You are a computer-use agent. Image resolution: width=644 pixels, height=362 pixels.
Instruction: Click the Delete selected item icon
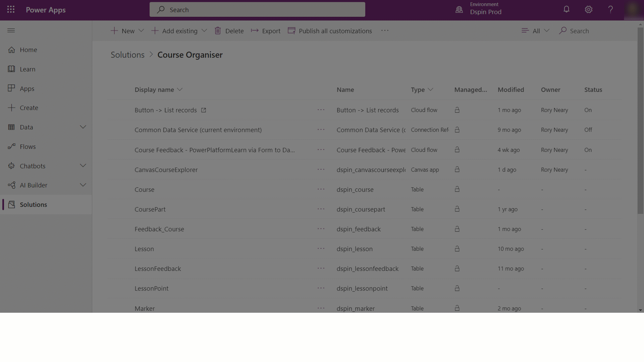click(218, 31)
